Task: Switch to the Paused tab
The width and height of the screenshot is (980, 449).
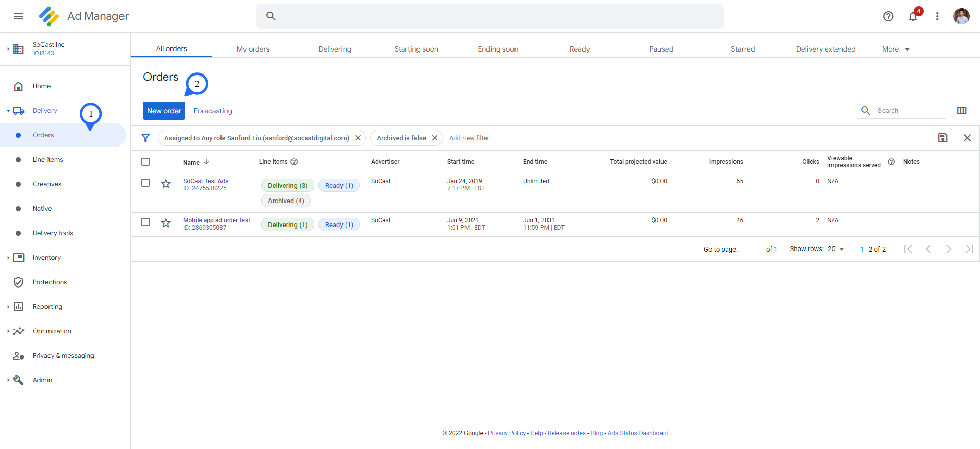Action: tap(661, 49)
